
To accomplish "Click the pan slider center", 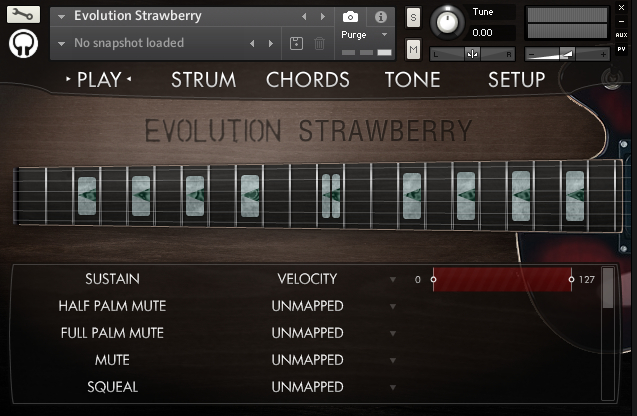I will 472,54.
